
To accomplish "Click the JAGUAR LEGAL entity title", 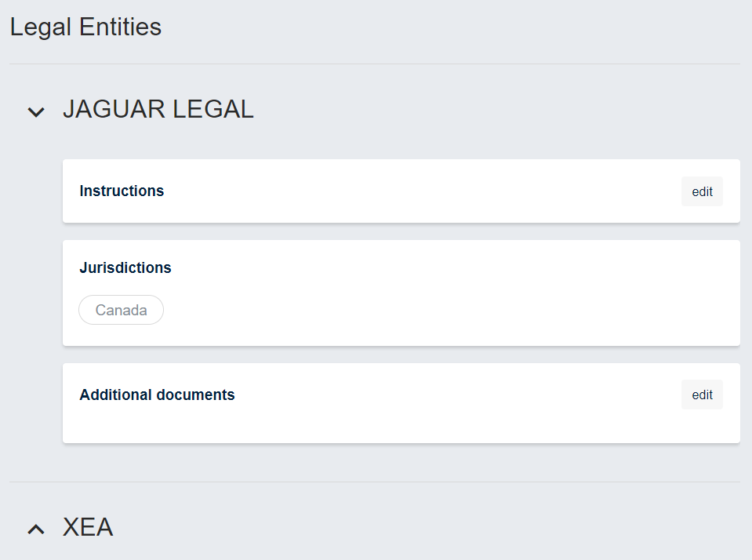I will (158, 110).
